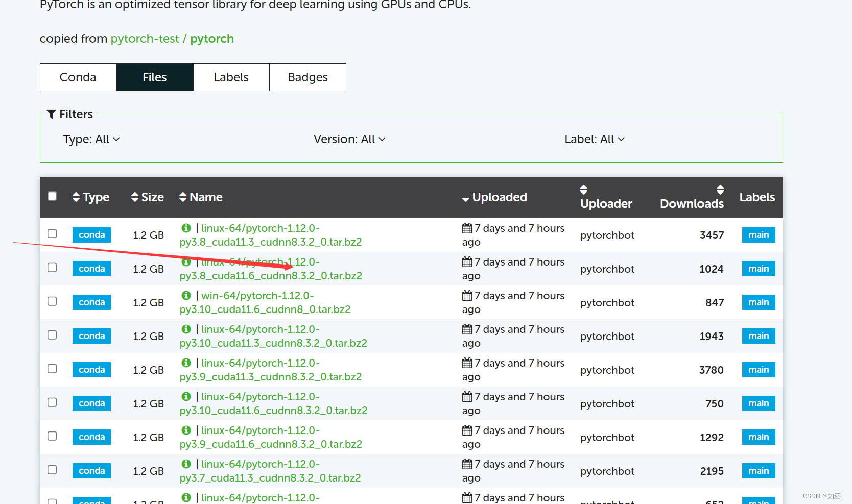Switch to the Labels tab
Image resolution: width=852 pixels, height=504 pixels.
(x=231, y=77)
